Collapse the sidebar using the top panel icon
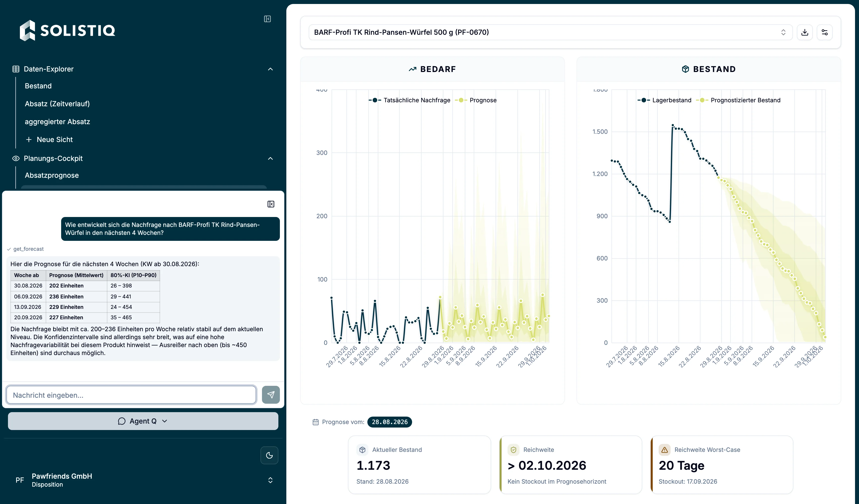Viewport: 859px width, 504px height. pyautogui.click(x=267, y=19)
